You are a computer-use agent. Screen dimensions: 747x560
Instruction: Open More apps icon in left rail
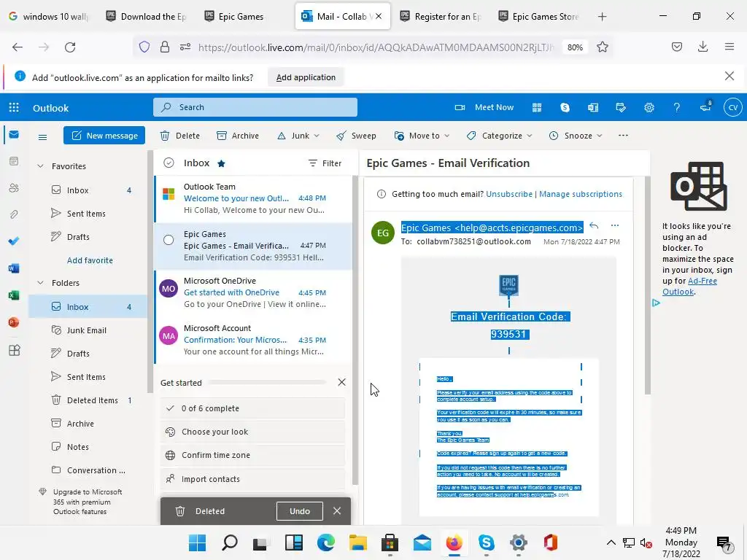click(15, 350)
